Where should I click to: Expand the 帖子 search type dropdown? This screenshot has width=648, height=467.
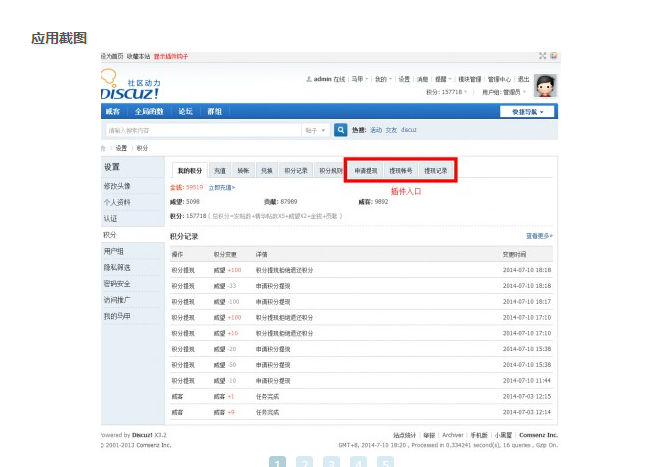pyautogui.click(x=316, y=130)
